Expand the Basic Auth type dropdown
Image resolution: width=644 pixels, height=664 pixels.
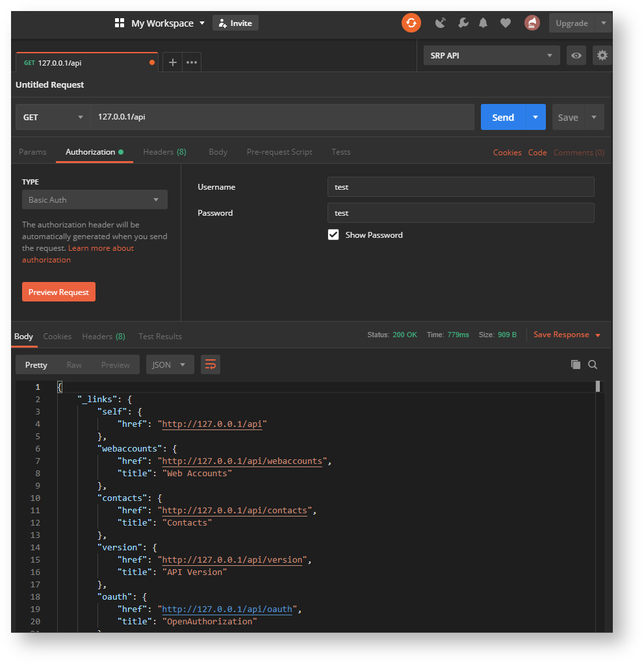94,200
